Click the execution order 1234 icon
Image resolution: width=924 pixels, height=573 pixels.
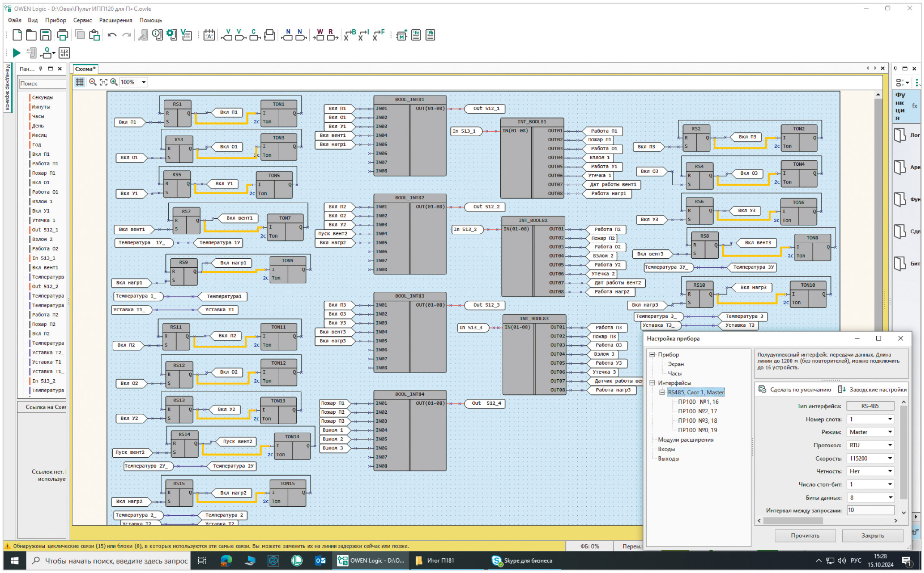pyautogui.click(x=64, y=53)
